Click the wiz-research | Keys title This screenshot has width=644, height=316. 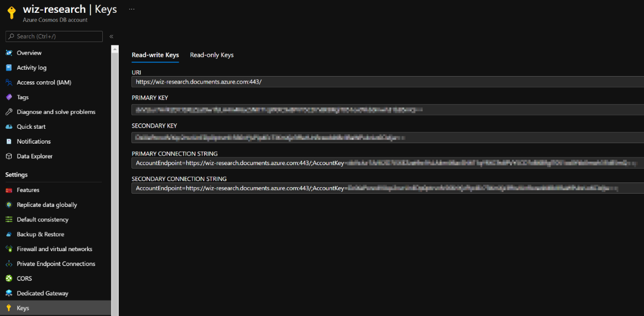click(70, 10)
